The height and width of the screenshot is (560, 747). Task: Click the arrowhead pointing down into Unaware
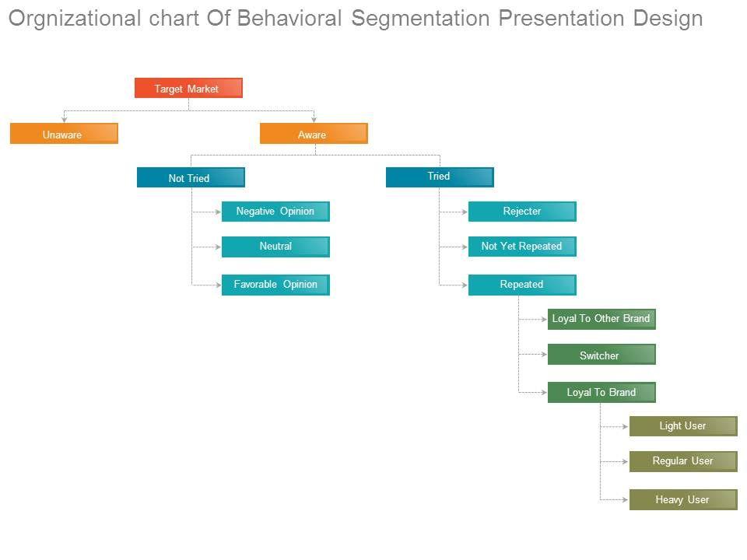tap(64, 119)
